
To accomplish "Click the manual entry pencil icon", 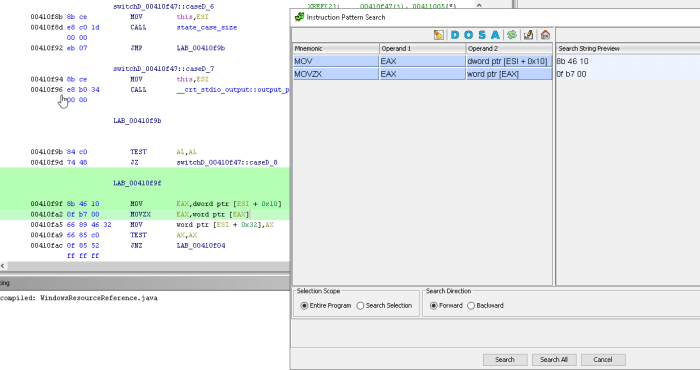I will 528,35.
